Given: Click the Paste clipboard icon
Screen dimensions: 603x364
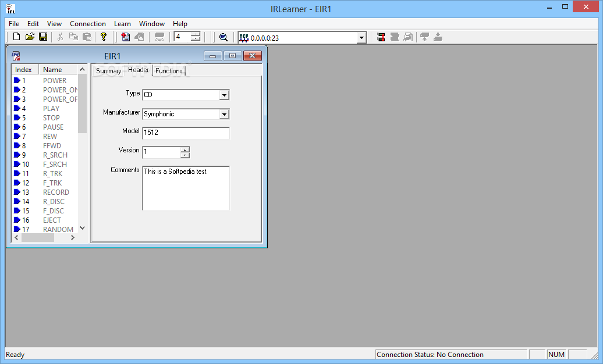Looking at the screenshot, I should coord(87,37).
